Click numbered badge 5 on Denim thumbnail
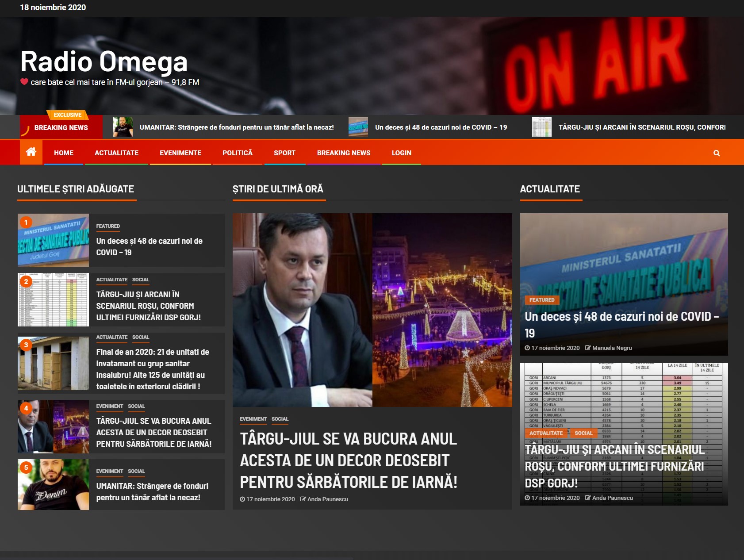This screenshot has height=560, width=744. click(x=26, y=467)
